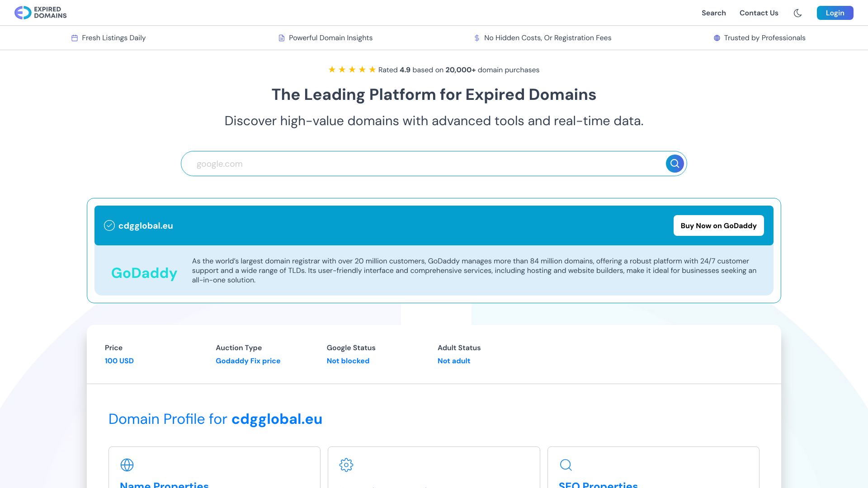The height and width of the screenshot is (488, 868).
Task: Click the Godaddy Fix price link
Action: click(x=248, y=361)
